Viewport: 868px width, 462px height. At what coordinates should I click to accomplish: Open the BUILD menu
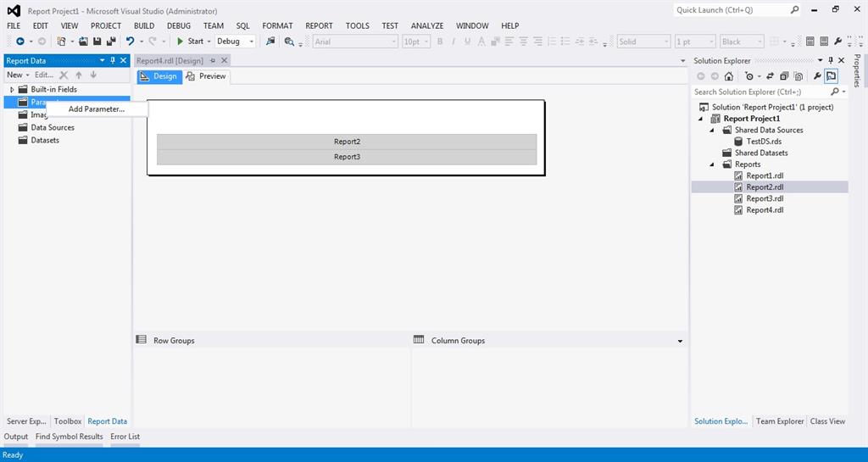pyautogui.click(x=144, y=25)
